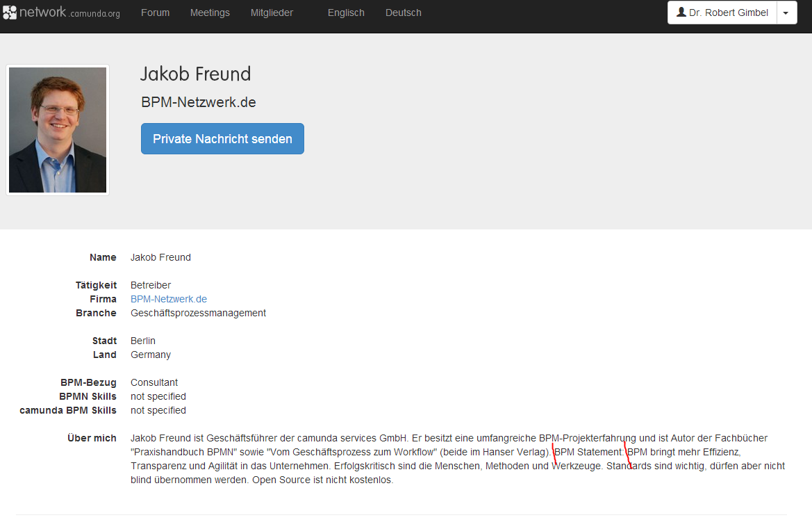Image resolution: width=812 pixels, height=520 pixels.
Task: Click the Über mich field label
Action: [92, 438]
